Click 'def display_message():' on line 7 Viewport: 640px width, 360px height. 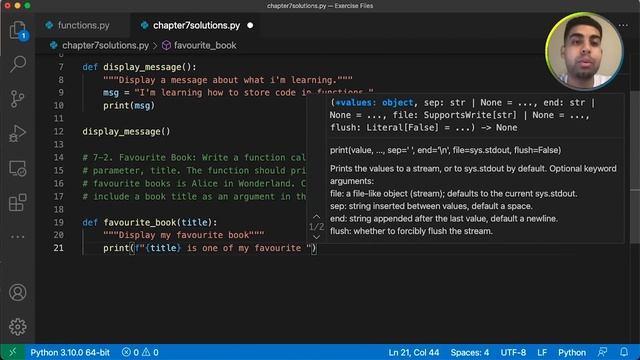pyautogui.click(x=139, y=67)
